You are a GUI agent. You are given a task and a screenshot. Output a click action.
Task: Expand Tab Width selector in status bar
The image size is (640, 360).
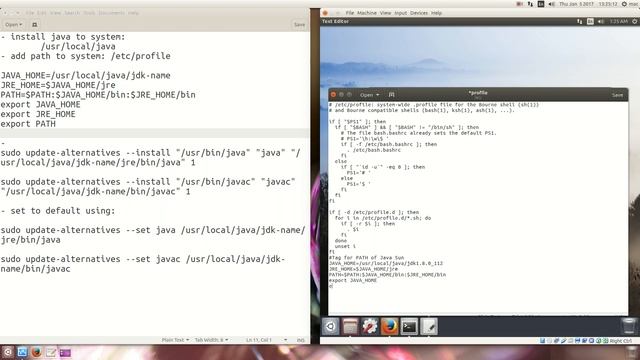pos(211,340)
